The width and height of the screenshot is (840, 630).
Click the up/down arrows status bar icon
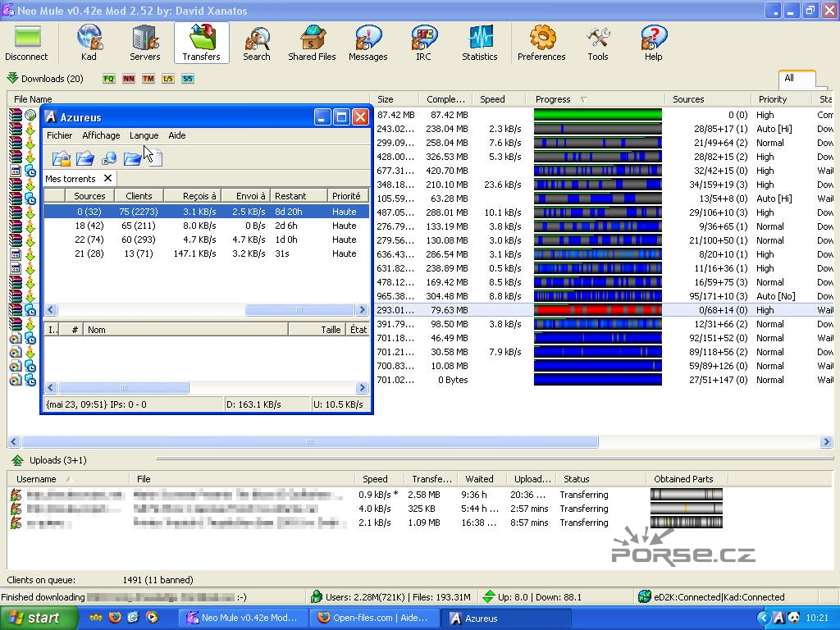[488, 596]
